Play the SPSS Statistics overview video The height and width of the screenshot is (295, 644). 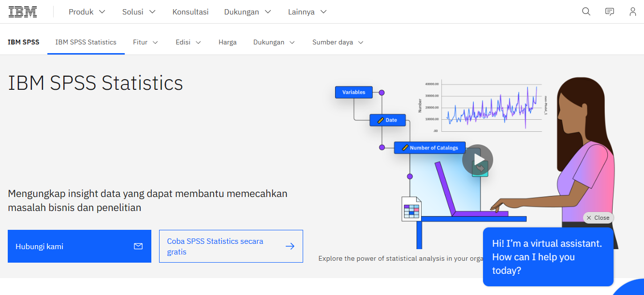pos(478,159)
